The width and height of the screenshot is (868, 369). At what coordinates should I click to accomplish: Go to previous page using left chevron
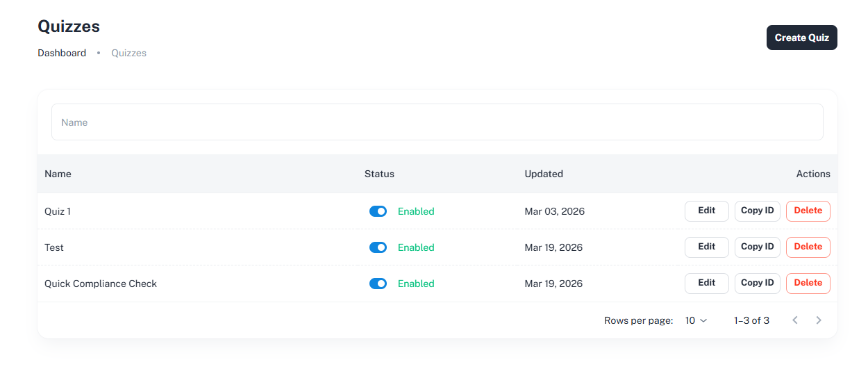(x=795, y=320)
